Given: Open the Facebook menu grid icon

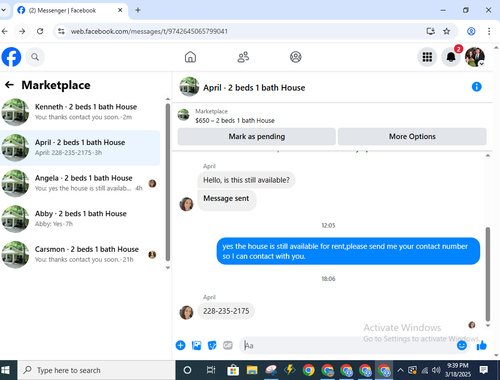Looking at the screenshot, I should 427,57.
